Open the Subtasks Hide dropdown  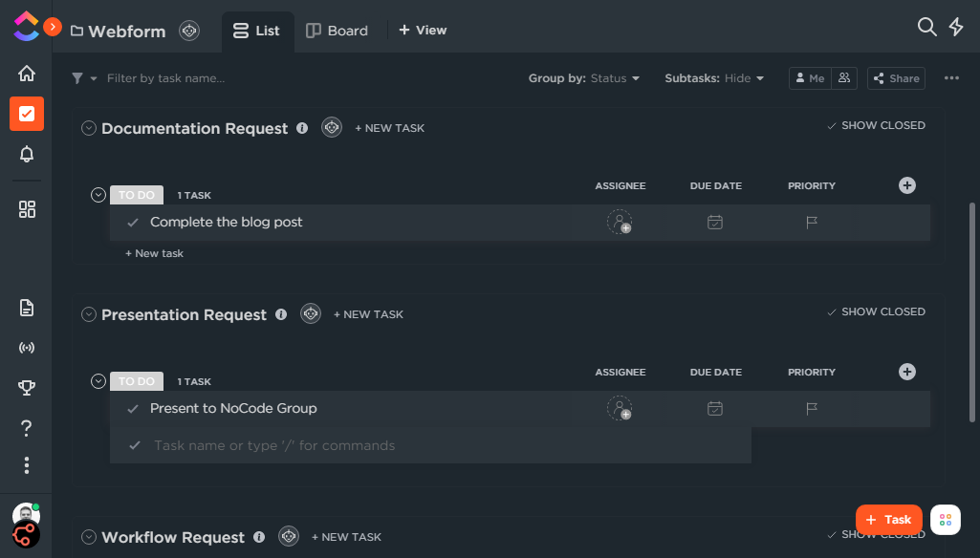tap(714, 78)
